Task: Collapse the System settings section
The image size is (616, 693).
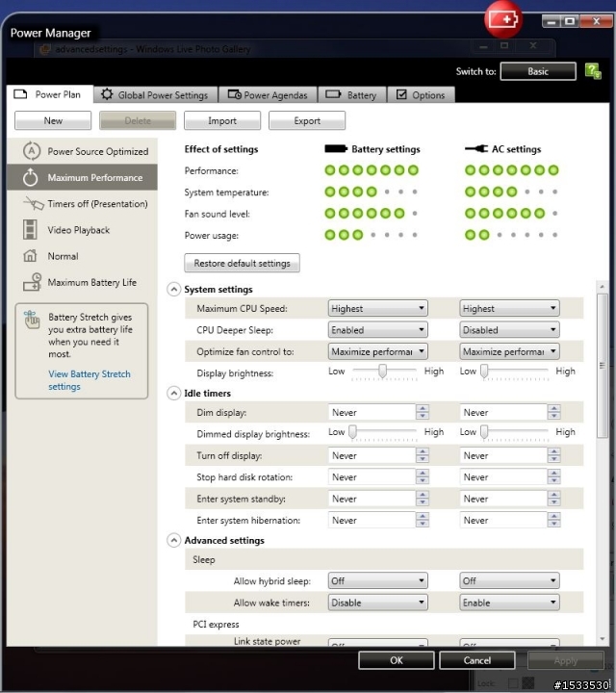Action: click(173, 290)
